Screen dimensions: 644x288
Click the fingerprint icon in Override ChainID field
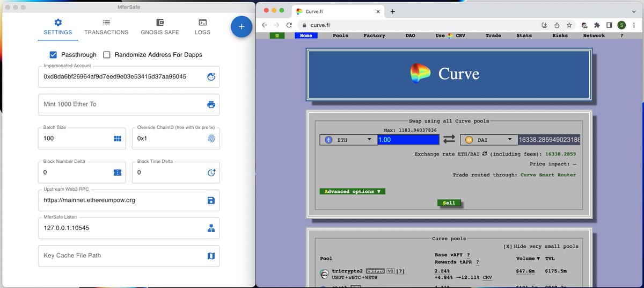[x=211, y=139]
